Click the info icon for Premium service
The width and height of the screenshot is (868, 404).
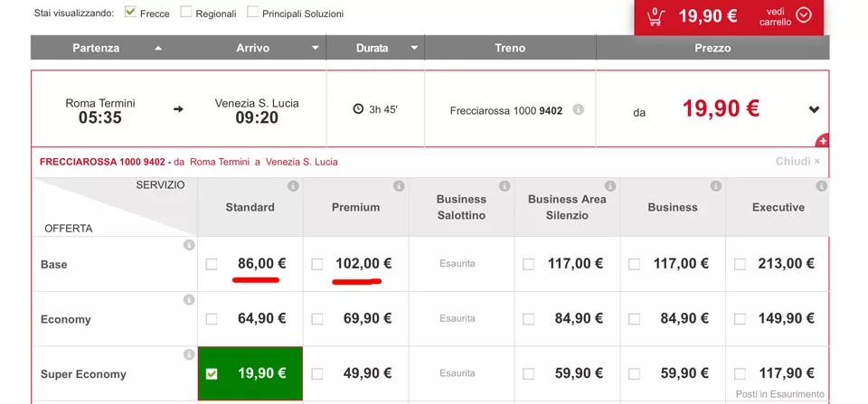pos(399,186)
